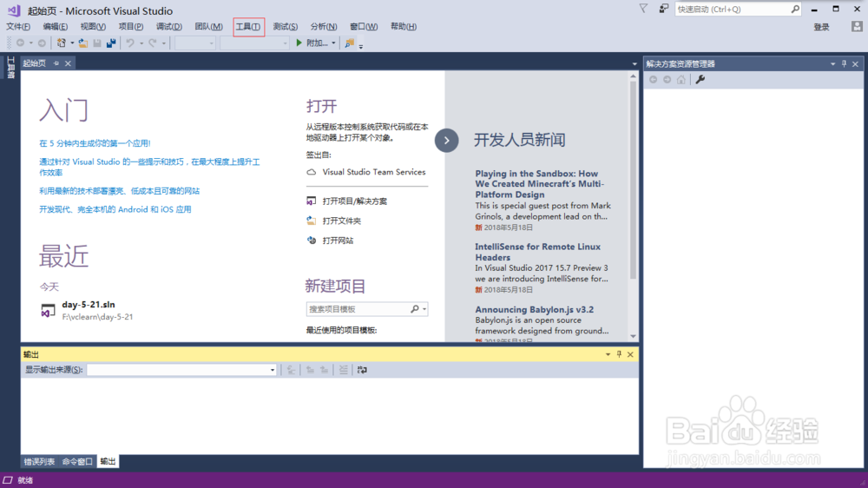Click the 打开项目/解决方案 link
Viewport: 868px width, 488px height.
[355, 201]
